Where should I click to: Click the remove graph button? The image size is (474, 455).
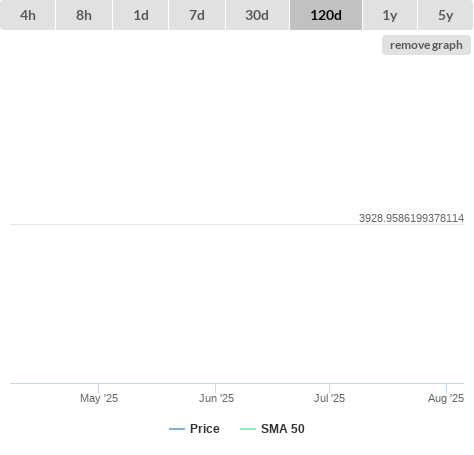click(426, 45)
